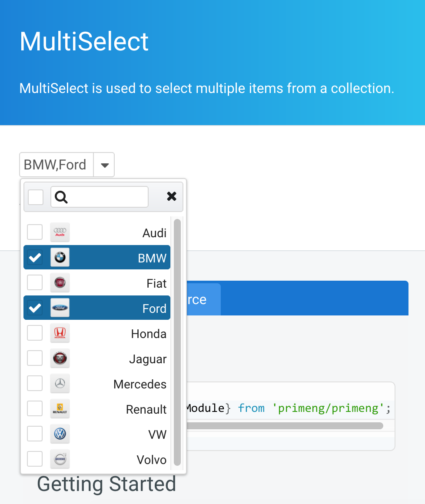The width and height of the screenshot is (425, 504).
Task: Check the VW checkbox
Action: [x=35, y=434]
